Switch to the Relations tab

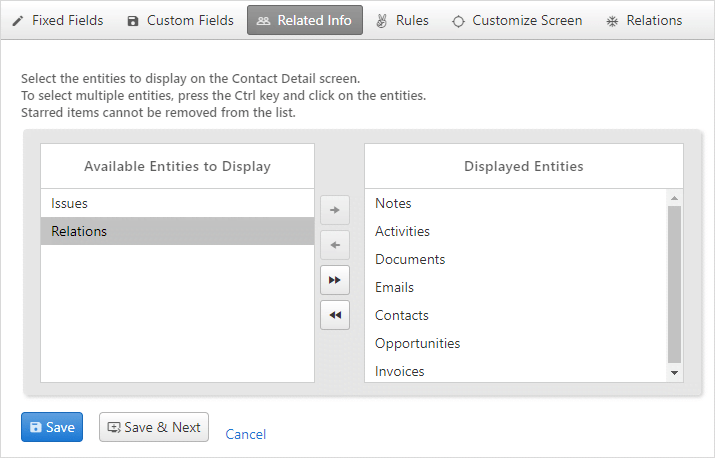(644, 21)
